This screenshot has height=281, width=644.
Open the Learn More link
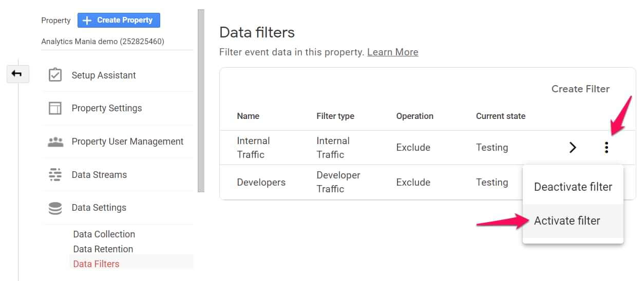click(392, 52)
